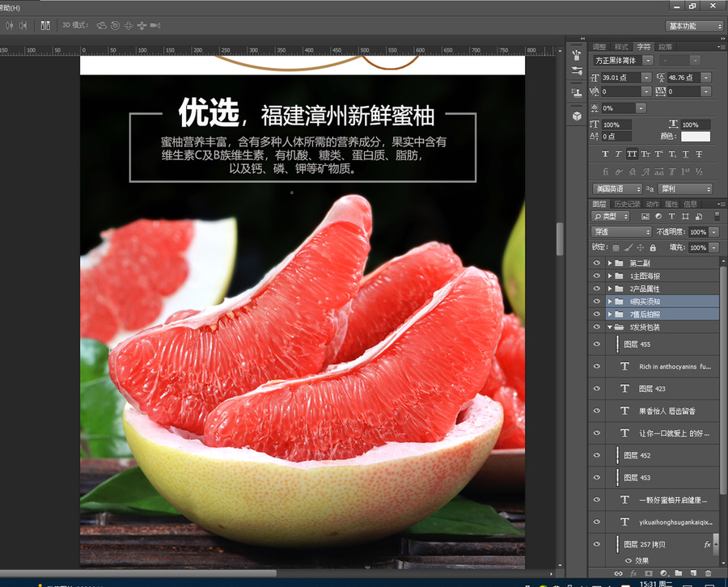The width and height of the screenshot is (728, 587).
Task: Open the blend mode dropdown 穿透
Action: click(x=621, y=231)
